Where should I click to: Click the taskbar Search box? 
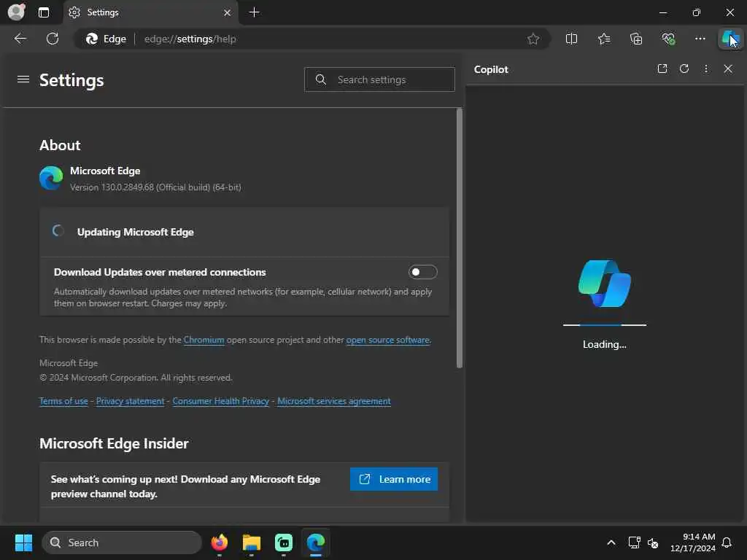point(122,542)
